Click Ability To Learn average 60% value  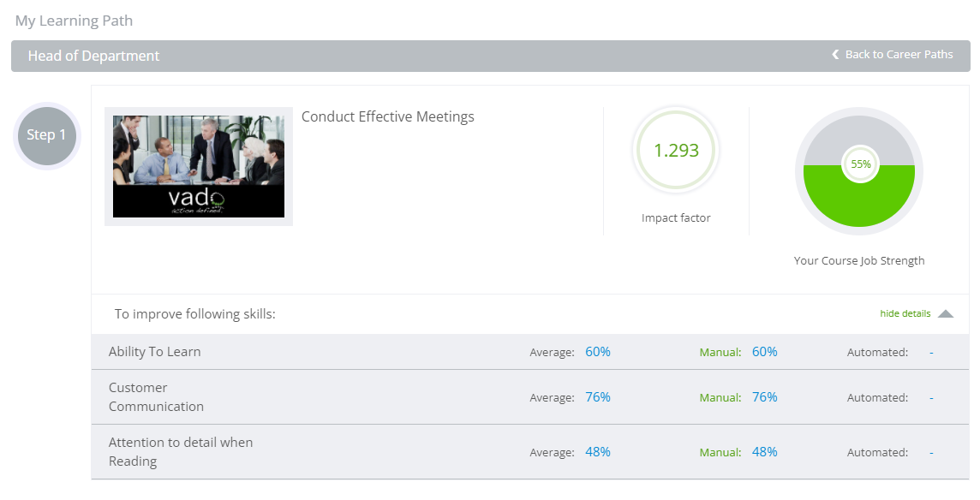point(598,352)
